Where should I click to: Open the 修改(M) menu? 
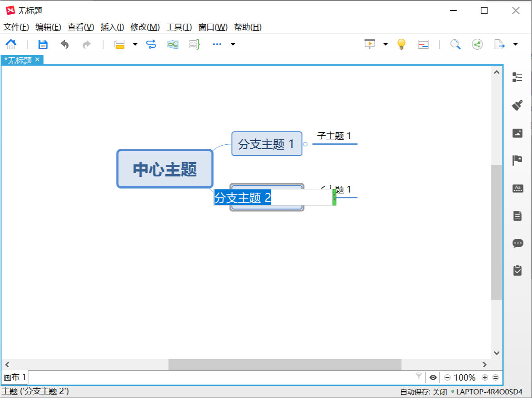[145, 27]
